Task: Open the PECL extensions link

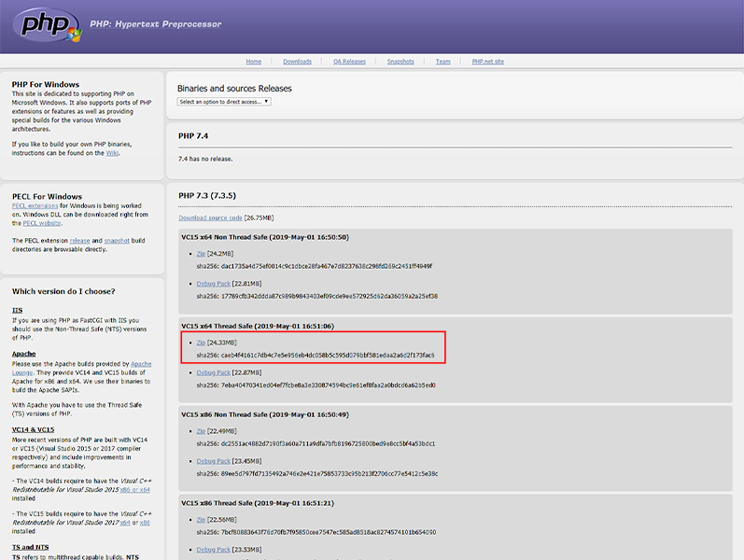Action: (x=35, y=205)
